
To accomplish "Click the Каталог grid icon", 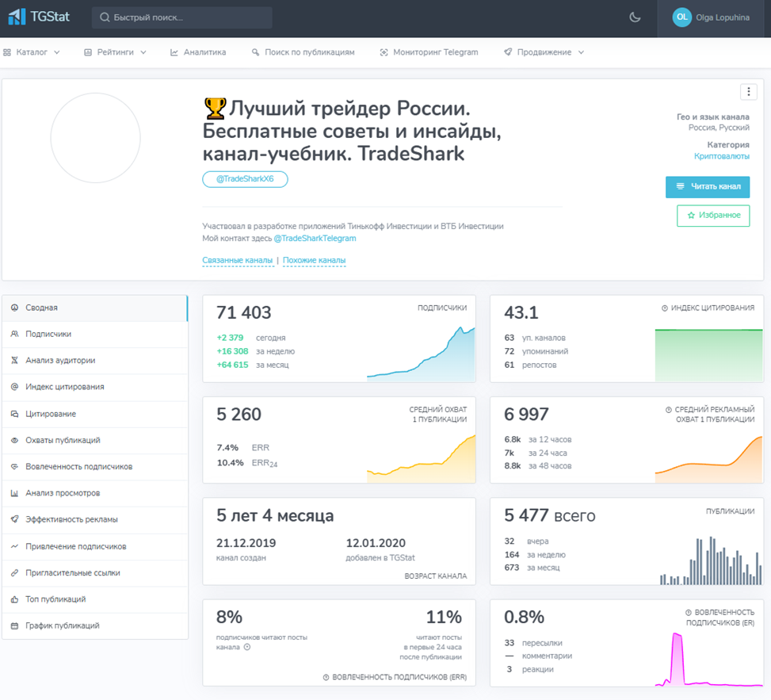I will tap(7, 52).
